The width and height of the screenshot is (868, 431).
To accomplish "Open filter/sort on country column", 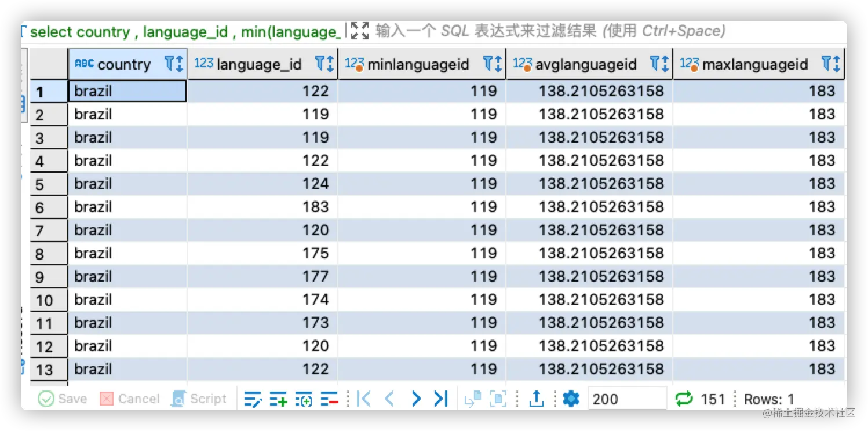I will tap(174, 64).
